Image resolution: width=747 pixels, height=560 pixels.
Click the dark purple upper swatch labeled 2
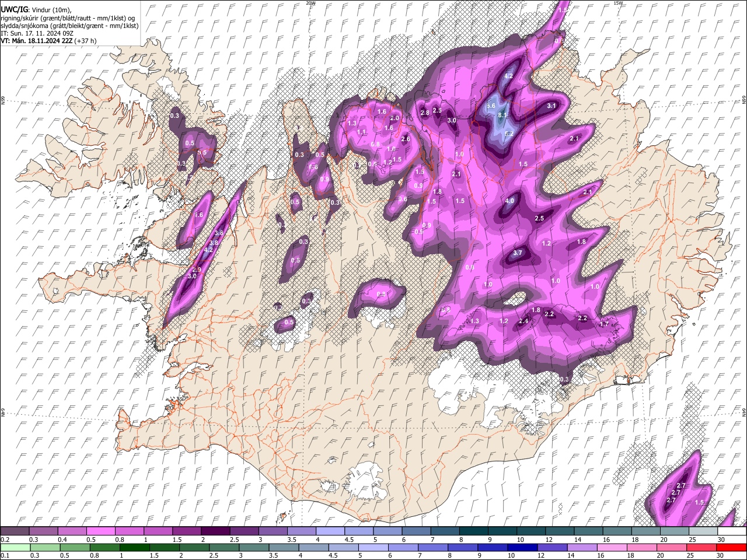pyautogui.click(x=215, y=531)
